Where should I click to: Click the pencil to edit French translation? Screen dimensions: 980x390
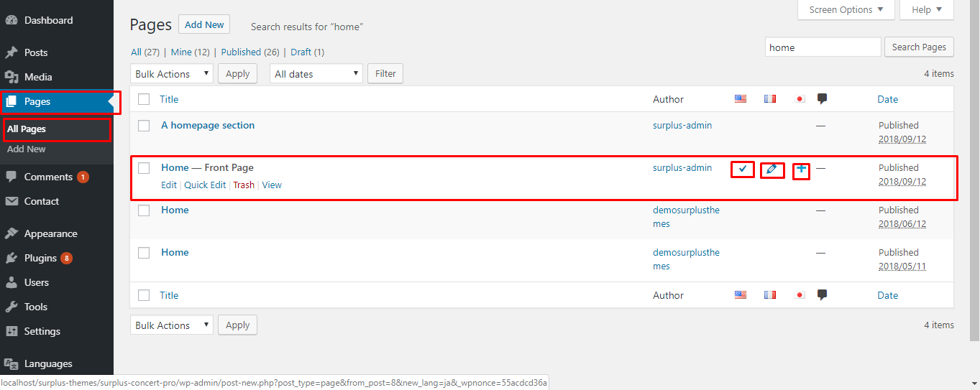[x=771, y=170]
